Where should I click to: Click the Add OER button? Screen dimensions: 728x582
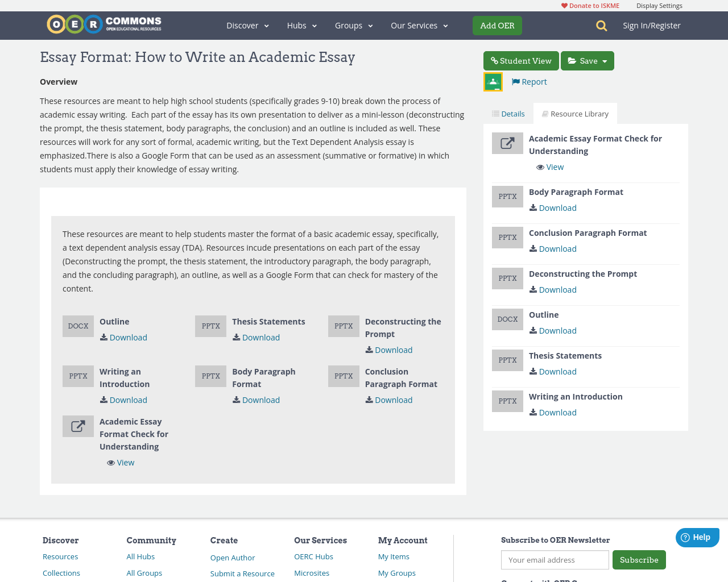coord(497,25)
